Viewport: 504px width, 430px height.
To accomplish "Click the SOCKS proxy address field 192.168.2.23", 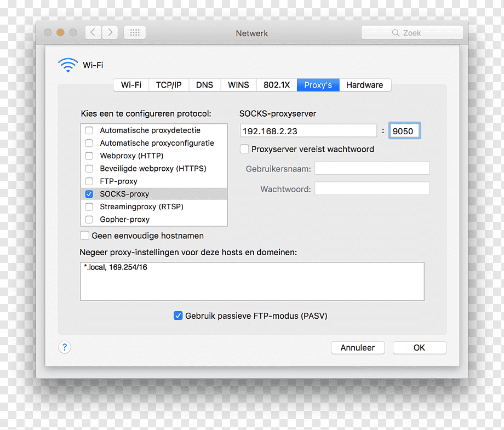I will click(x=308, y=131).
